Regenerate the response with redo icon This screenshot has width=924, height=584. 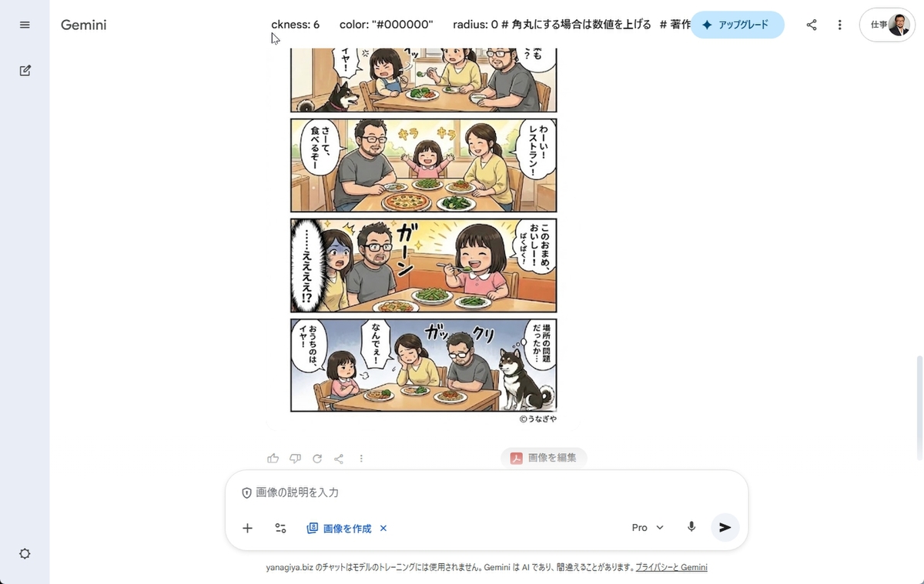pos(317,459)
